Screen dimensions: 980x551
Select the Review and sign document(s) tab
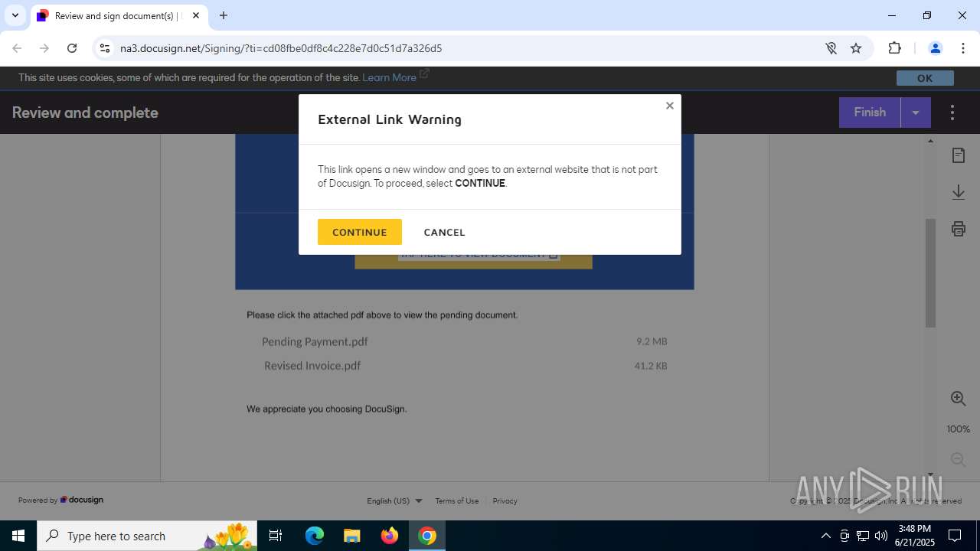pyautogui.click(x=119, y=15)
